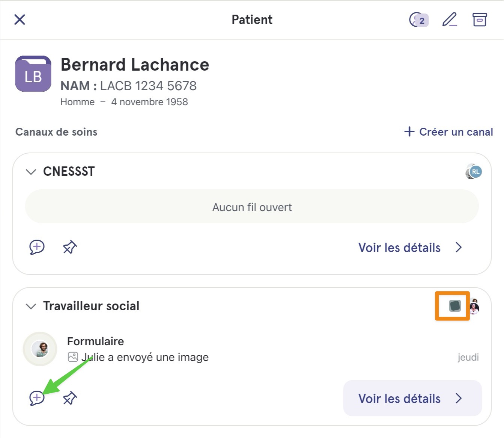Open the Formulaire thread

(252, 349)
